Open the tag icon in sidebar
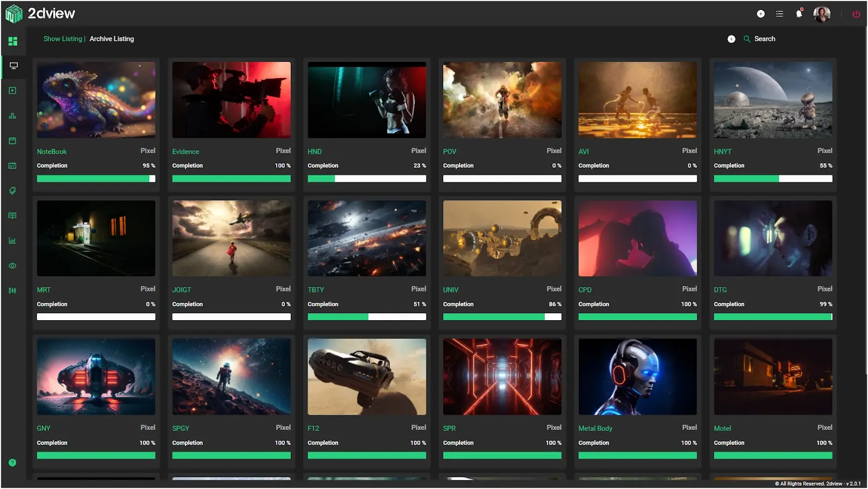Image resolution: width=868 pixels, height=489 pixels. [x=12, y=190]
